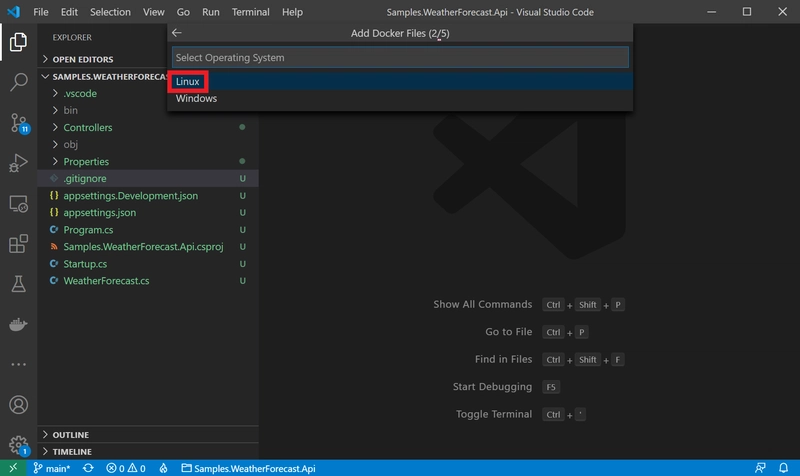Expand the obj folder
This screenshot has width=800, height=476.
[x=70, y=144]
